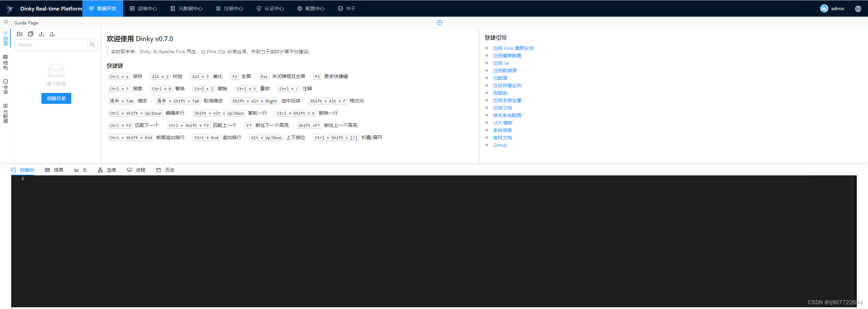Open the 注册集群配置 link
Image resolution: width=868 pixels, height=309 pixels.
[x=507, y=56]
